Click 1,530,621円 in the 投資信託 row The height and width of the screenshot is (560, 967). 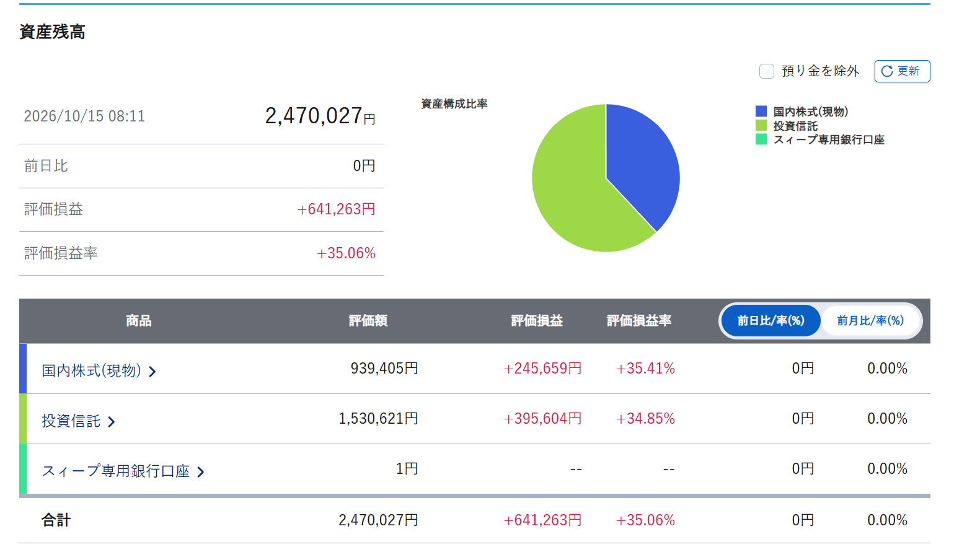[378, 419]
